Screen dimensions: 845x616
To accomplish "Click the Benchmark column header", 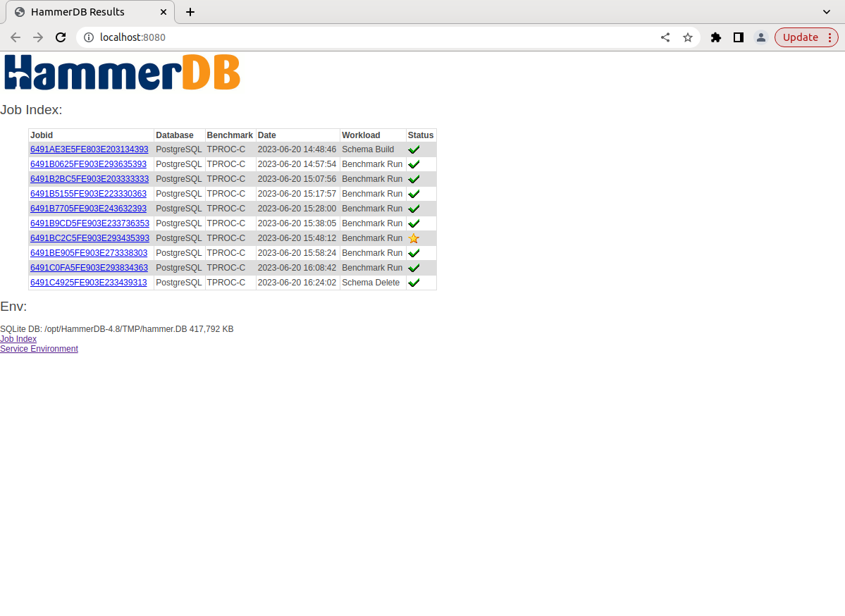I will 230,135.
